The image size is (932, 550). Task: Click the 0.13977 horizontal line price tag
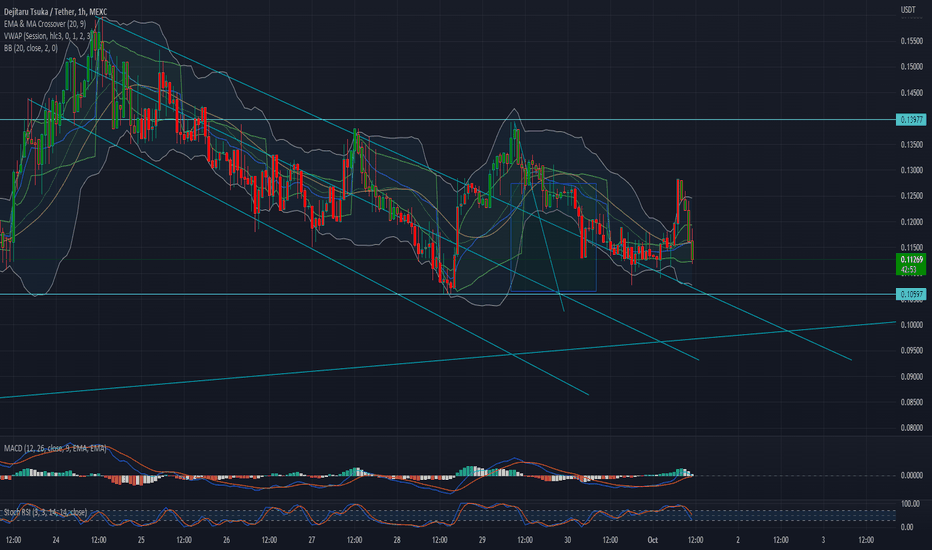click(x=911, y=120)
